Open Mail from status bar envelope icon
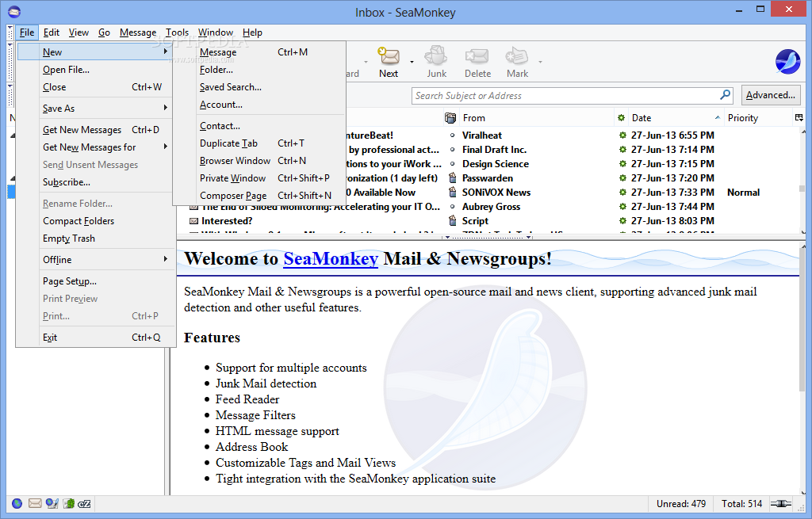812x519 pixels. point(35,503)
